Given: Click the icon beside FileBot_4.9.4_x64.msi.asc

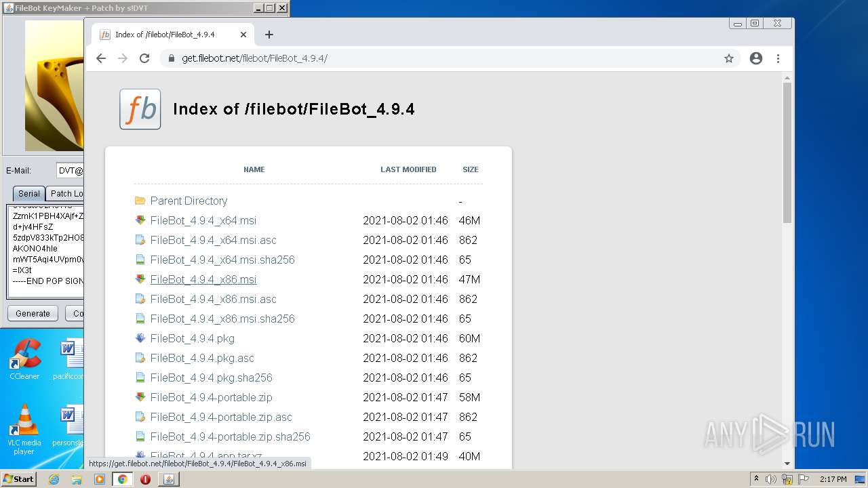Looking at the screenshot, I should click(140, 240).
